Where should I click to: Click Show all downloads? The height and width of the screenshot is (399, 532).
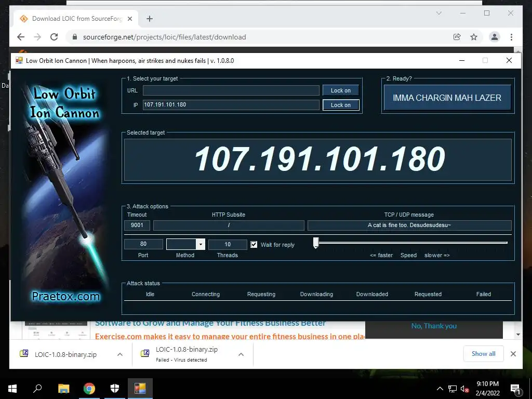click(x=484, y=354)
